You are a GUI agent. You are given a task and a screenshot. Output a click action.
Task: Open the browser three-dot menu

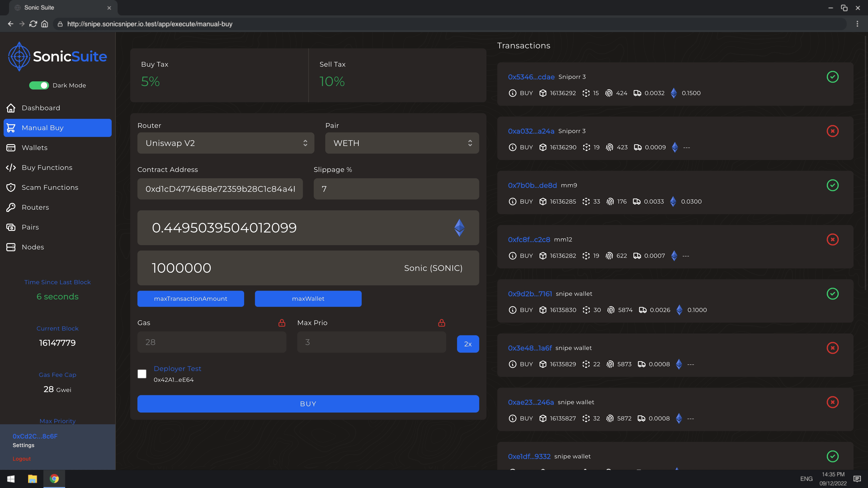[x=858, y=24]
